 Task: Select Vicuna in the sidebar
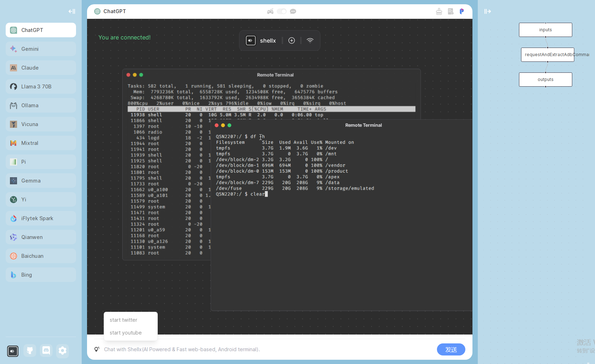click(x=41, y=124)
